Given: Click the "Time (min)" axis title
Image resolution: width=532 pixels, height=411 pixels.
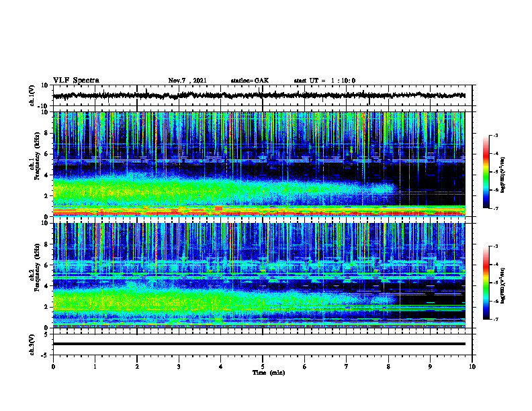Looking at the screenshot, I should 269,373.
